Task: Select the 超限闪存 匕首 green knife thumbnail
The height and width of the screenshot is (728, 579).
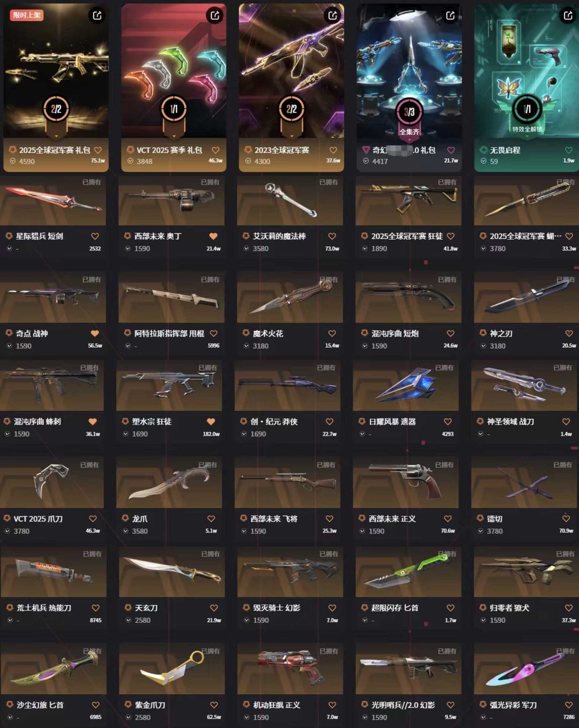Action: pos(409,572)
